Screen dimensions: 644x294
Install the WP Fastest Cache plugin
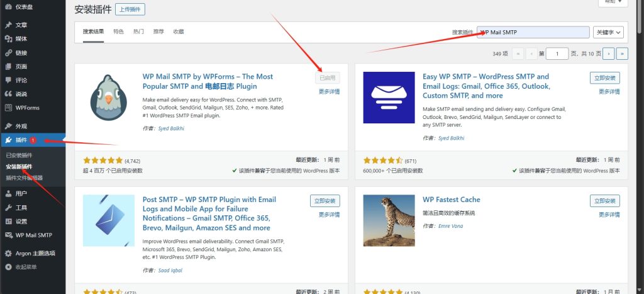(605, 201)
